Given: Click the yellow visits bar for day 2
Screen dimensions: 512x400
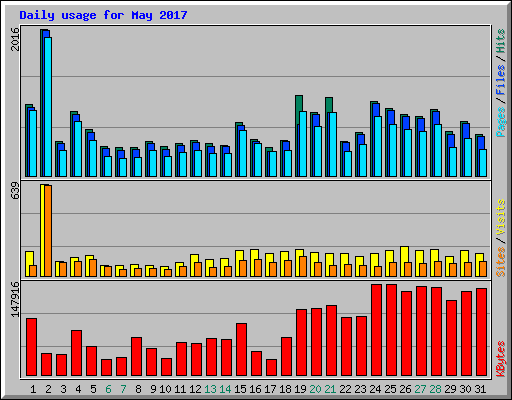Looking at the screenshot, I should 42,230.
